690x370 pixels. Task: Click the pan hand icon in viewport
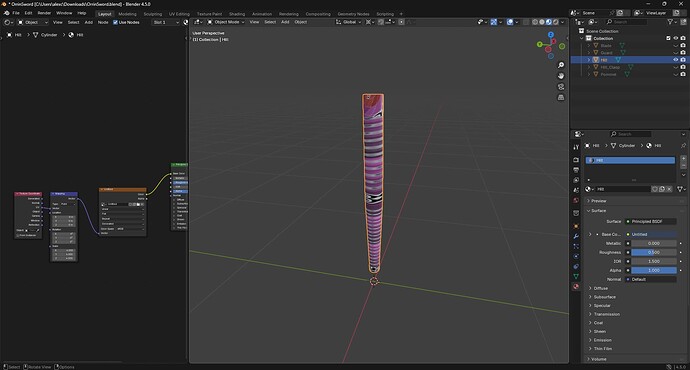(561, 76)
